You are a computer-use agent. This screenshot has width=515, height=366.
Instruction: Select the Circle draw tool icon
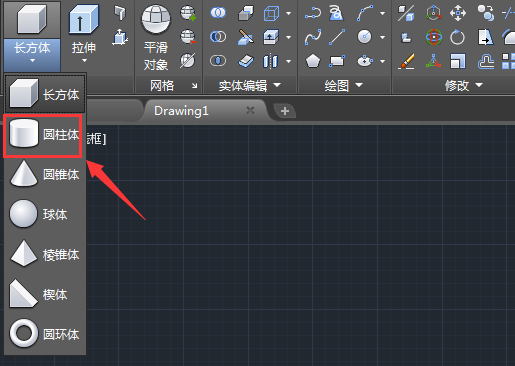click(364, 37)
